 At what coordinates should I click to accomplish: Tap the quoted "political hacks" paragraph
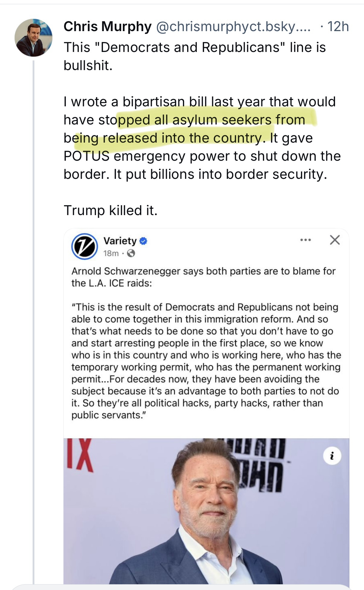[x=205, y=361]
